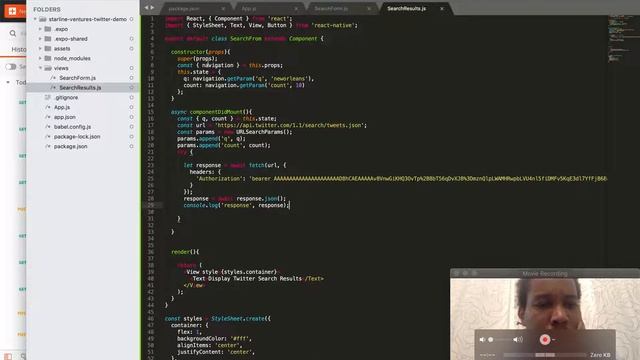
Task: Expand the .expo-shared folder
Action: [40, 39]
